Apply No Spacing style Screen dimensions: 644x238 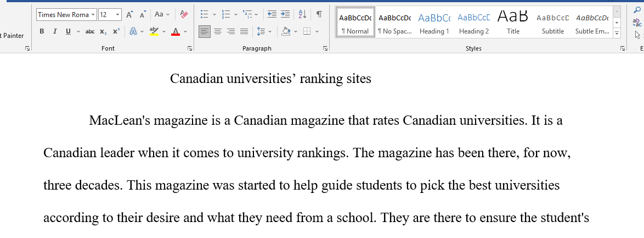pos(395,22)
